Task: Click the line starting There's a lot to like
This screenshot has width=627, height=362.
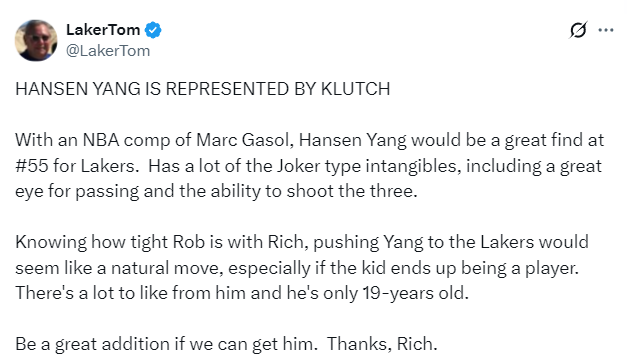Action: pyautogui.click(x=242, y=293)
